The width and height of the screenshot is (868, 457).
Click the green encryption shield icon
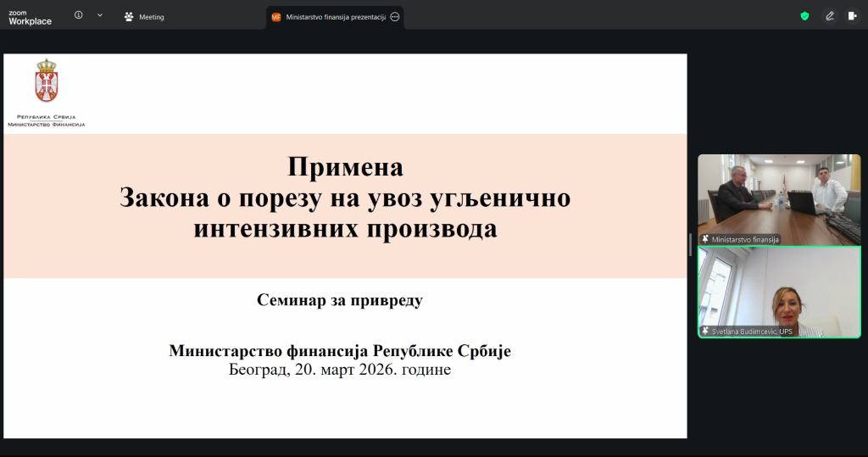804,16
